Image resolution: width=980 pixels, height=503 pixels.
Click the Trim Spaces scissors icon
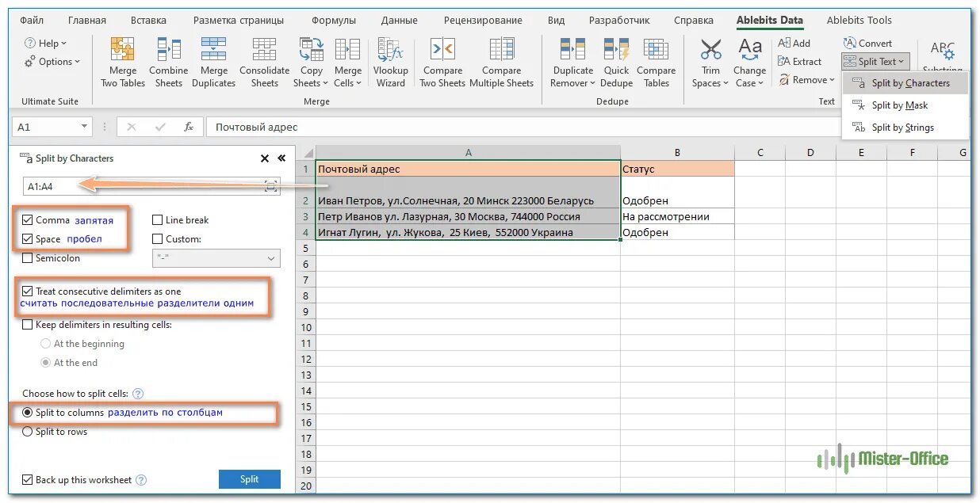710,50
